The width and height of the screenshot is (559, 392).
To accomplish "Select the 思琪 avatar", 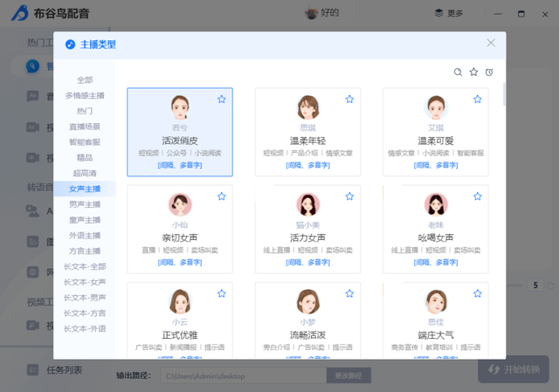I will tap(307, 107).
